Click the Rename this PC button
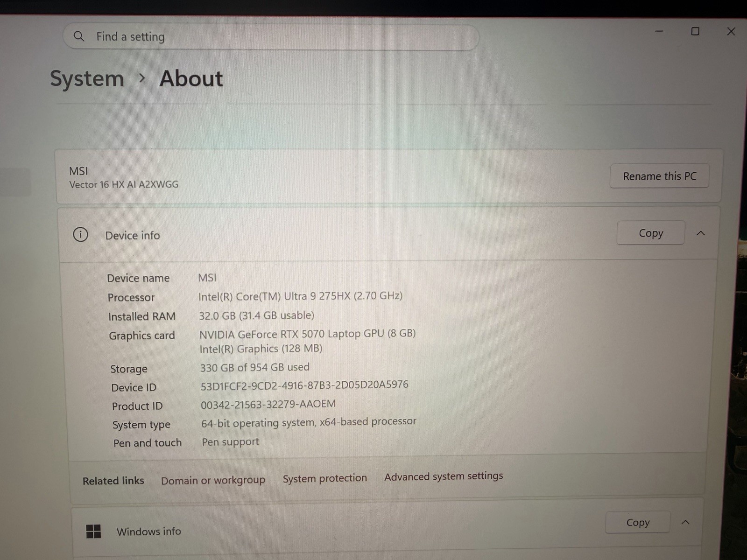Viewport: 747px width, 560px height. point(659,176)
